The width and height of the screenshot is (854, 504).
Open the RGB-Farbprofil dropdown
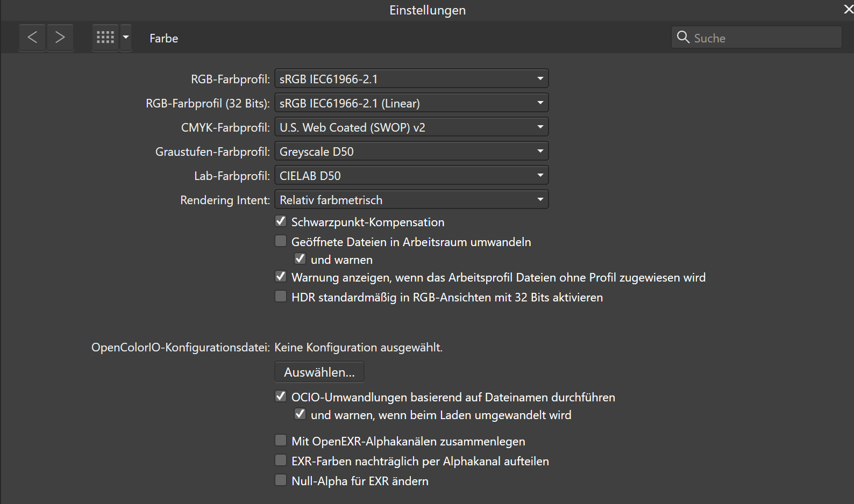pyautogui.click(x=411, y=79)
